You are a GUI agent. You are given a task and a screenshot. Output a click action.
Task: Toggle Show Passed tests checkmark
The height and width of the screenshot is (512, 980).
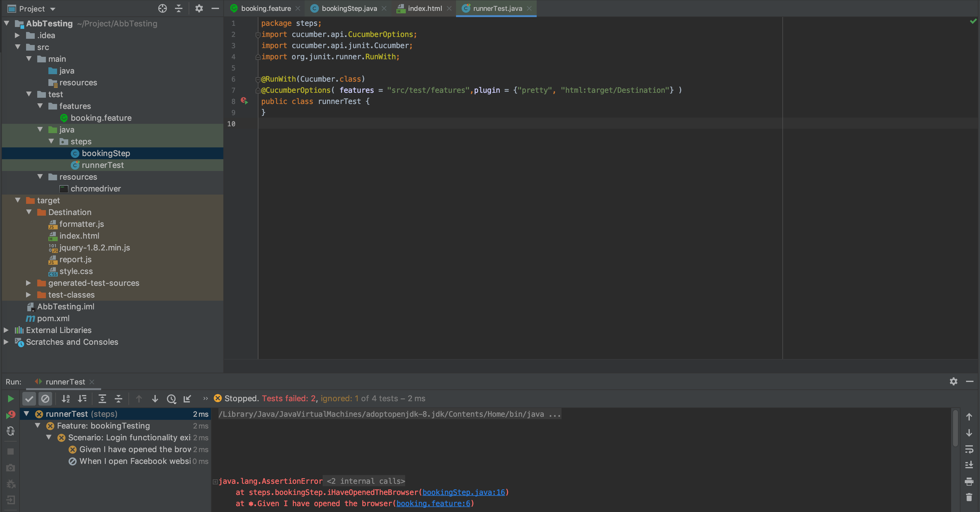[29, 399]
